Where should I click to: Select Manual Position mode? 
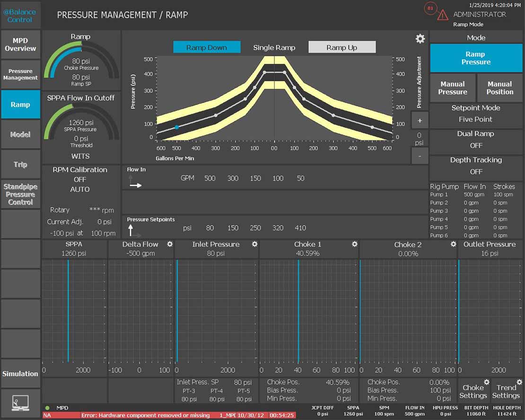pyautogui.click(x=499, y=88)
